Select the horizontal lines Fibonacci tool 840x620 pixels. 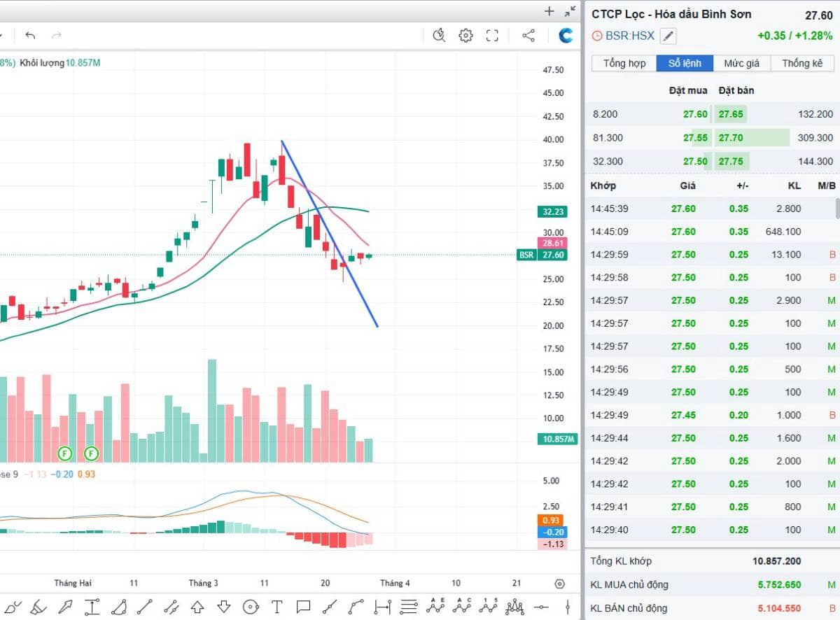[x=409, y=606]
